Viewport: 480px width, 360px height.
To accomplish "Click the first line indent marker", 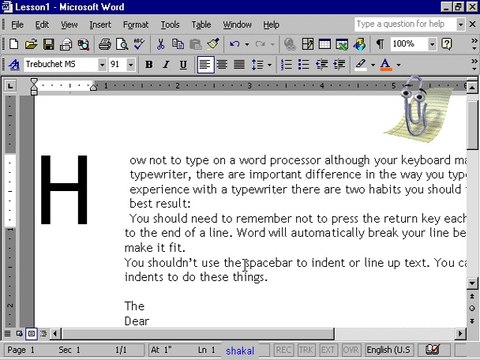I will [34, 81].
